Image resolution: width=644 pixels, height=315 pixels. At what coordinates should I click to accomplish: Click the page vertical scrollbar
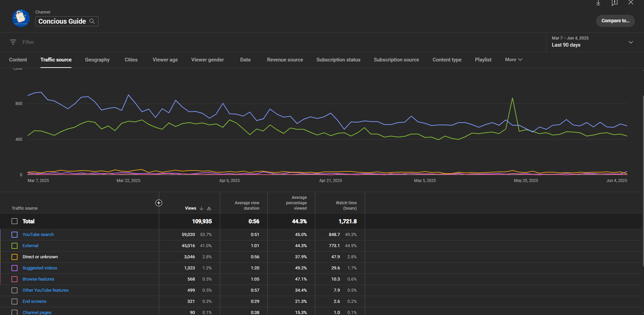point(643,181)
